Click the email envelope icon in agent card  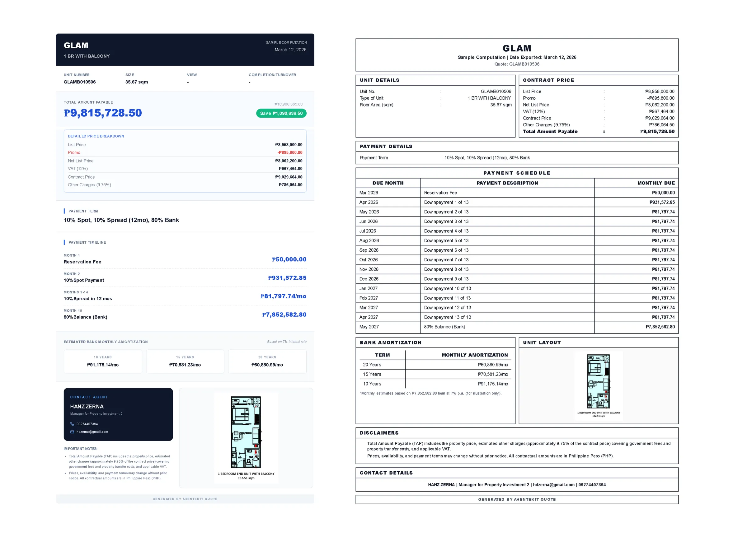[72, 432]
